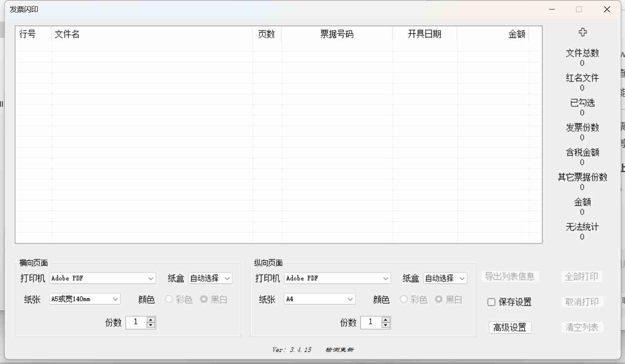Screen dimensions: 625x364
Task: Sort by 文件名 column header
Action: click(x=67, y=34)
